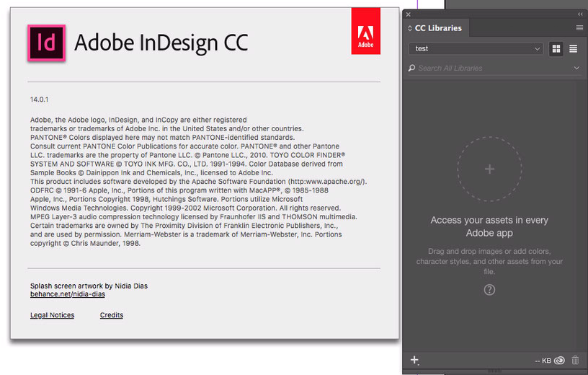Click the -- KB size label

(543, 361)
